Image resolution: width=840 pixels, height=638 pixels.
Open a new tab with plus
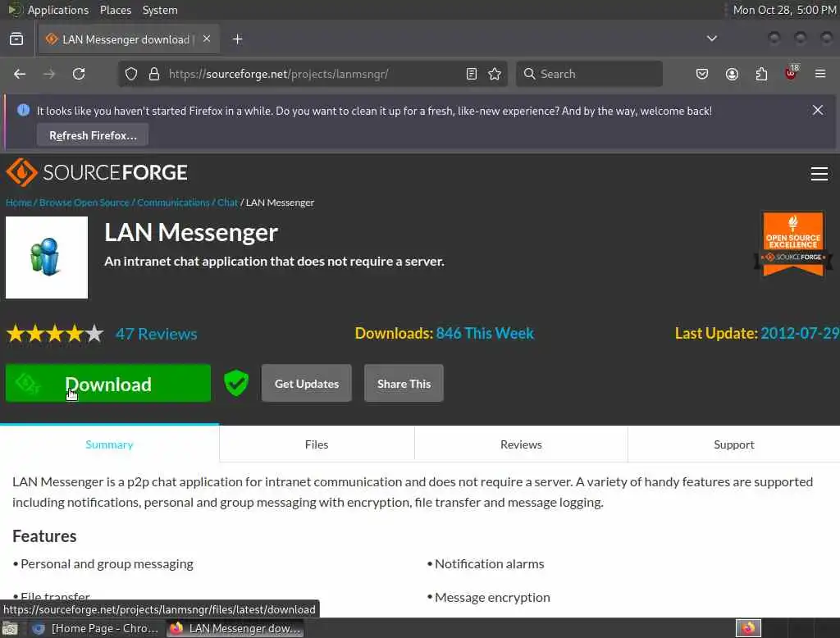pos(237,39)
